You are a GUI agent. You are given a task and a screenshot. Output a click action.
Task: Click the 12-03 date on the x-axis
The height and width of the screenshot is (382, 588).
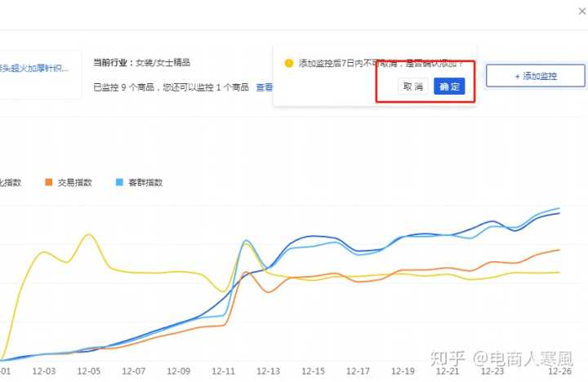(x=46, y=371)
